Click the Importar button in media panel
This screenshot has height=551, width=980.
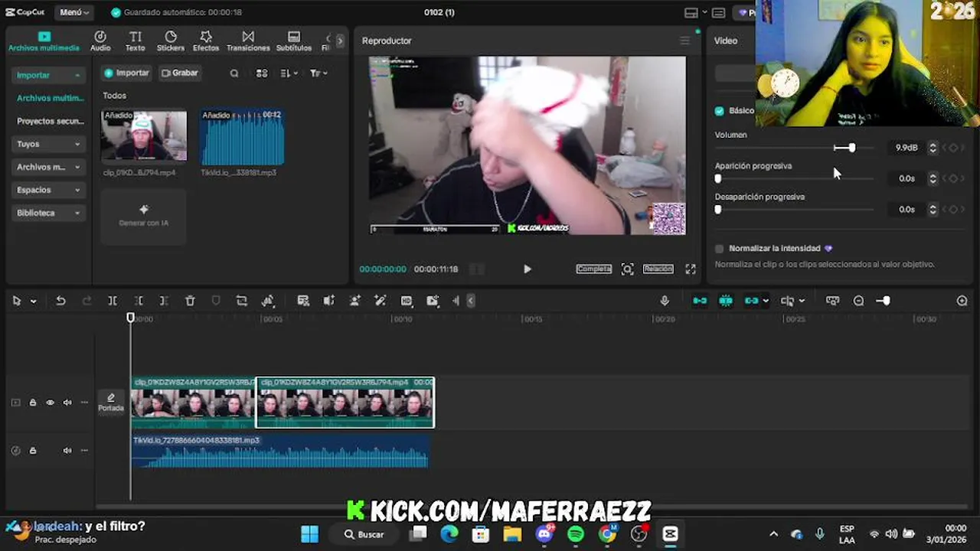(127, 73)
